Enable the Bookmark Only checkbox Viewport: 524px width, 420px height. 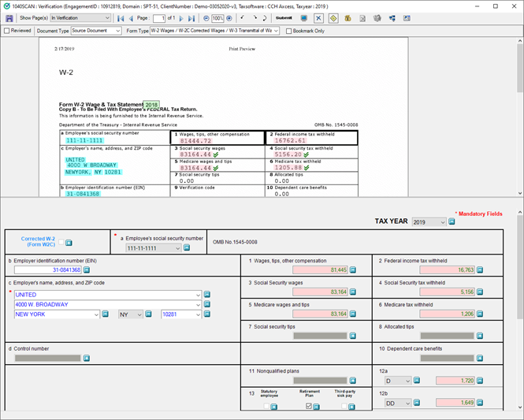(288, 31)
